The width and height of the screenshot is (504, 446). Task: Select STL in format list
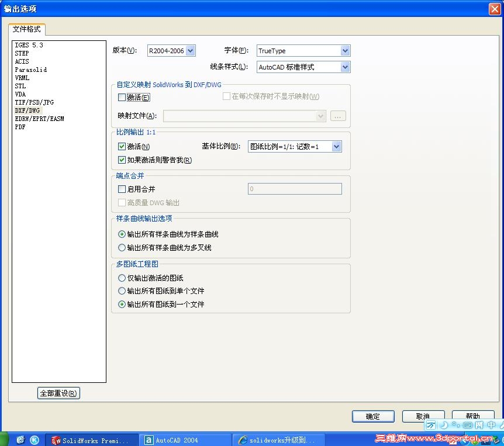click(20, 86)
